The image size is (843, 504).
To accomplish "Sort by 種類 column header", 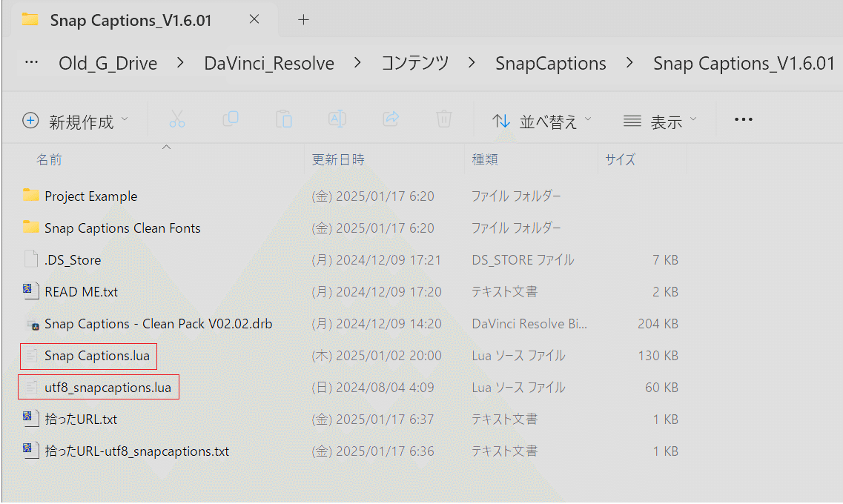I will point(484,159).
